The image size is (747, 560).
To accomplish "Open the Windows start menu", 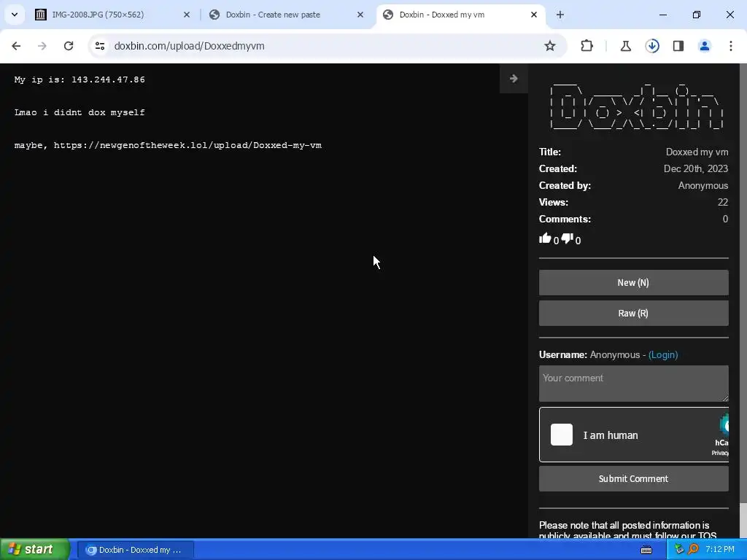I will pyautogui.click(x=35, y=549).
